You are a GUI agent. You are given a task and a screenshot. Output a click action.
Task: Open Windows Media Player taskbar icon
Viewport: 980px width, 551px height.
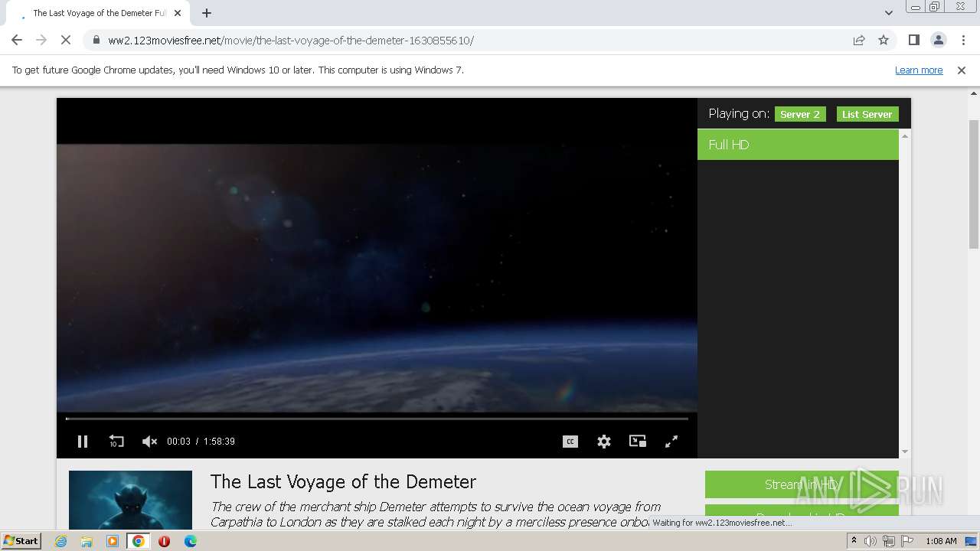(113, 541)
